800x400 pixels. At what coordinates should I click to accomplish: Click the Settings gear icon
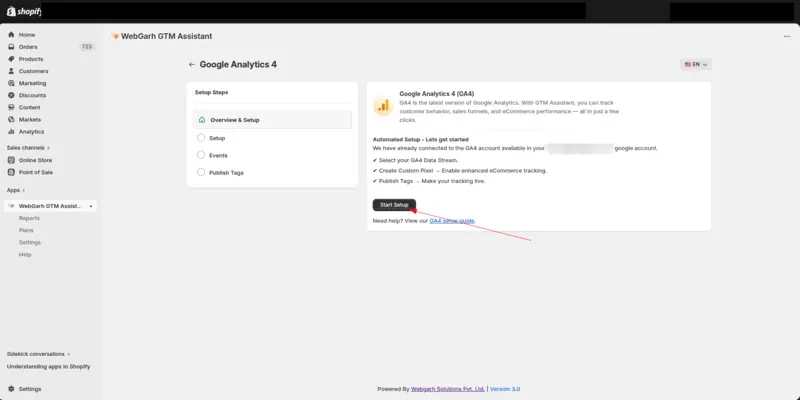click(11, 389)
